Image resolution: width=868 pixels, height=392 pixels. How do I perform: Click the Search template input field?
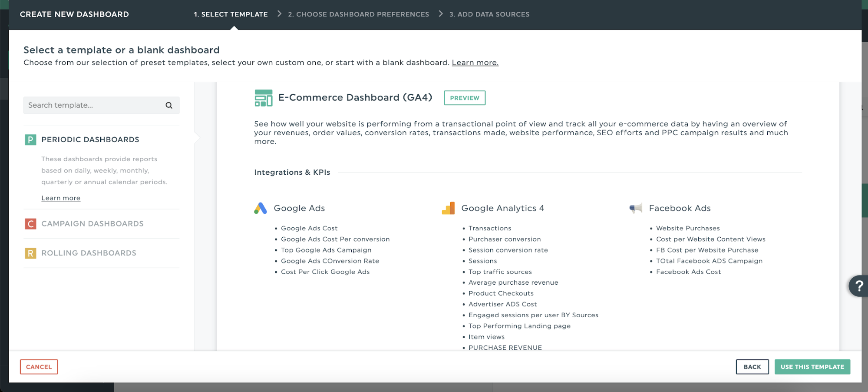coord(101,105)
